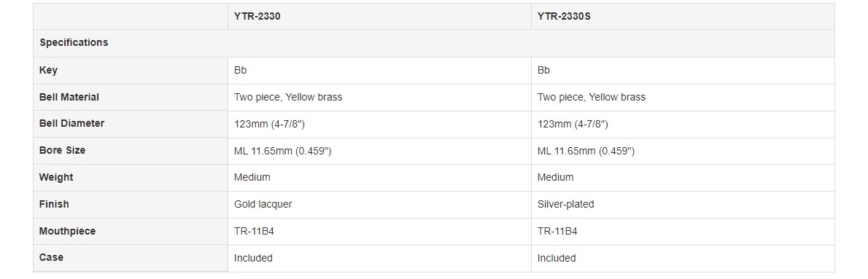
Task: Click the Key row label
Action: 48,70
